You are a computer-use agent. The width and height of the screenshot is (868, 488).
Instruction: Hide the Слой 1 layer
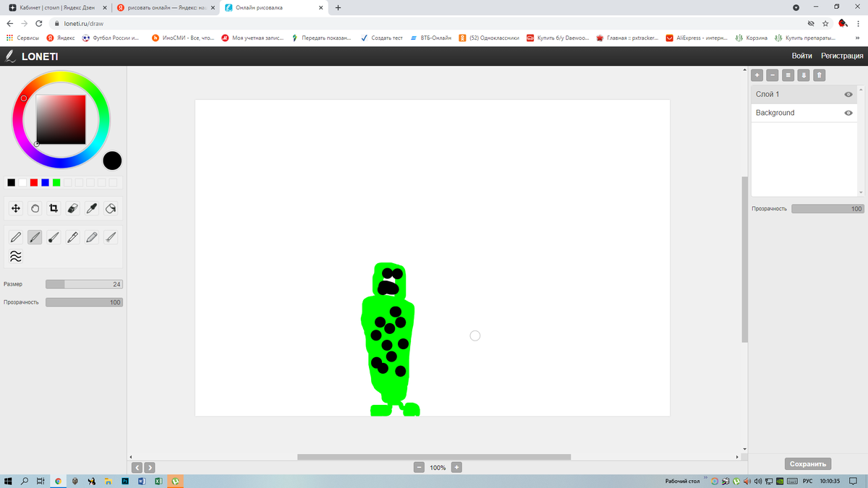tap(848, 95)
